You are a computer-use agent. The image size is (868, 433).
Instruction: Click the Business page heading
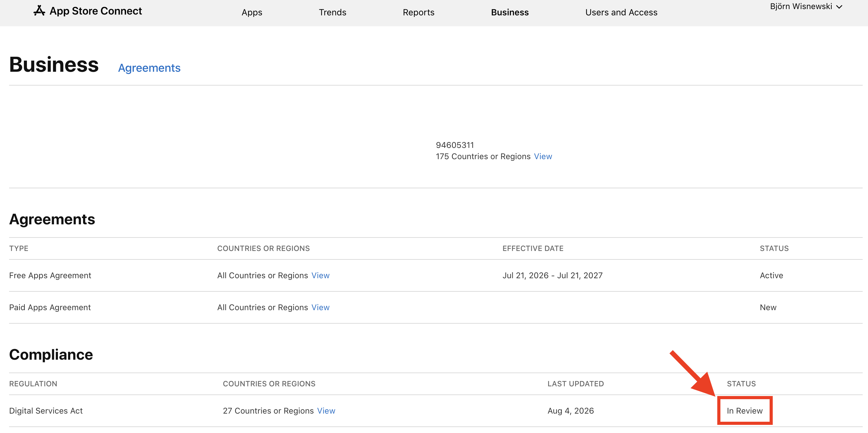[x=54, y=64]
